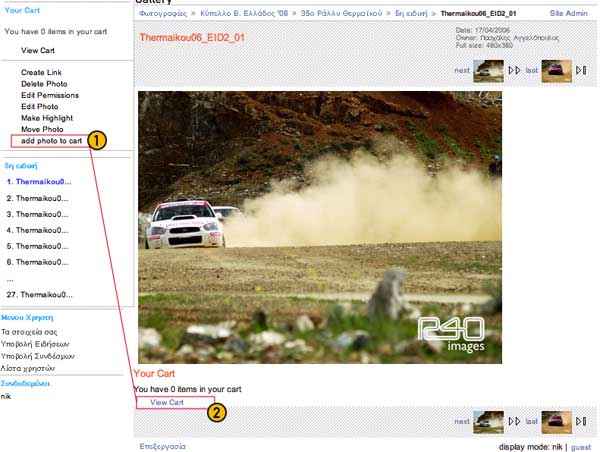The height and width of the screenshot is (452, 600).
Task: Click the top last-photo skip icon
Action: tap(582, 70)
